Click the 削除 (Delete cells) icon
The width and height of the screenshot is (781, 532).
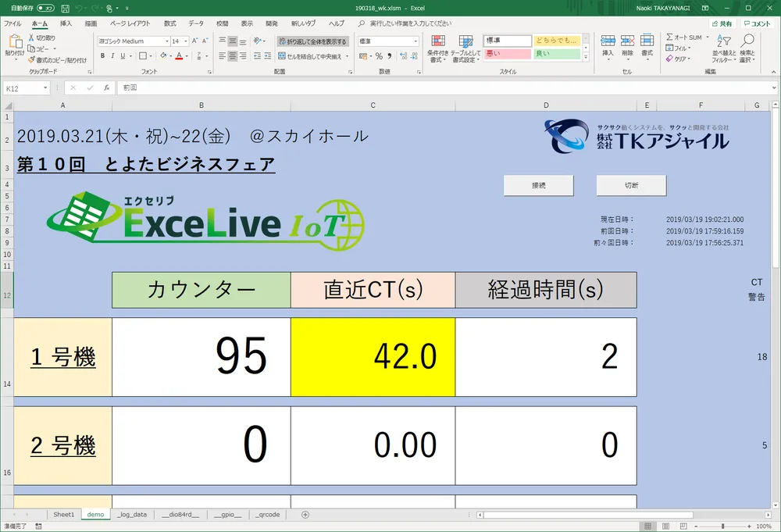627,41
